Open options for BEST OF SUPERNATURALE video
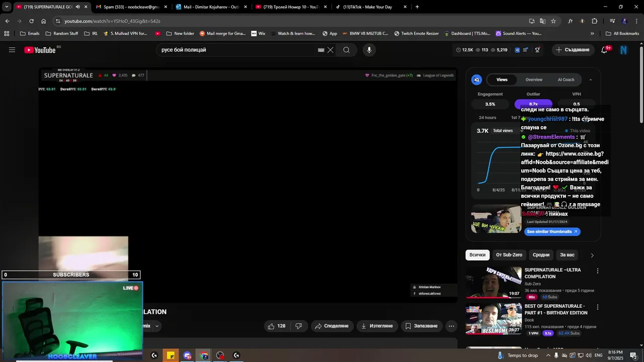Image resolution: width=644 pixels, height=362 pixels. click(598, 307)
